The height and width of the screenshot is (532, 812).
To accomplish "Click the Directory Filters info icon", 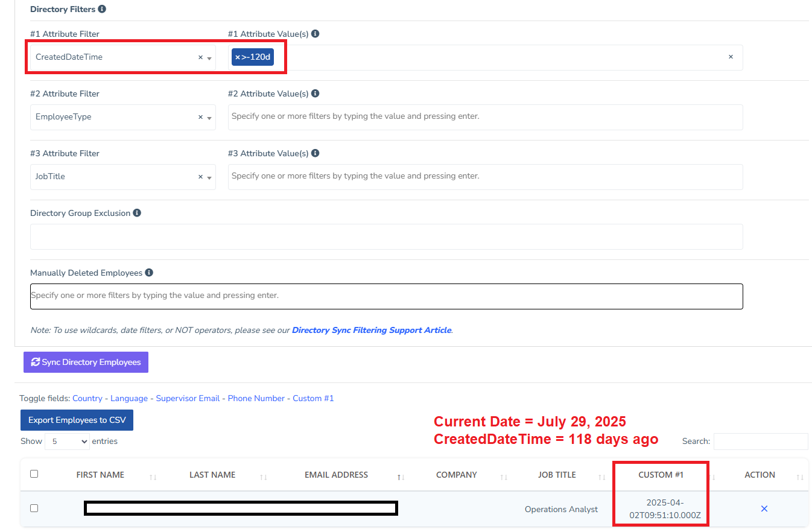I will coord(102,9).
